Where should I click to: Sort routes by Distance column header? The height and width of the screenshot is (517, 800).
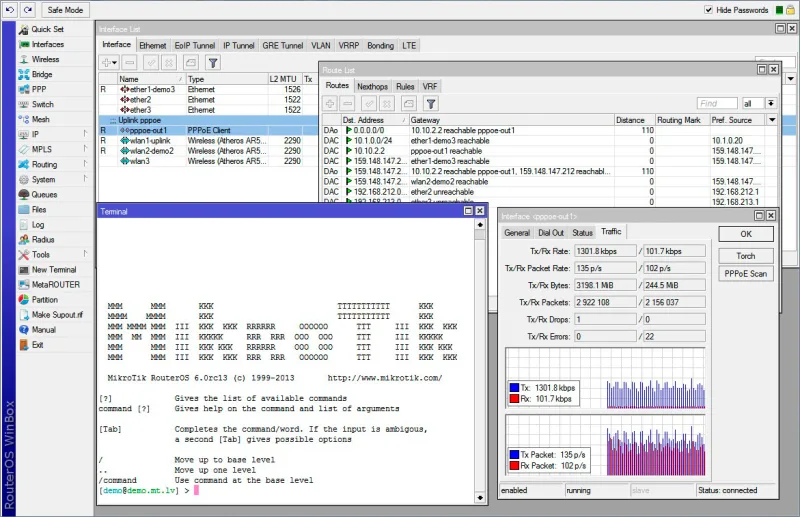[634, 120]
